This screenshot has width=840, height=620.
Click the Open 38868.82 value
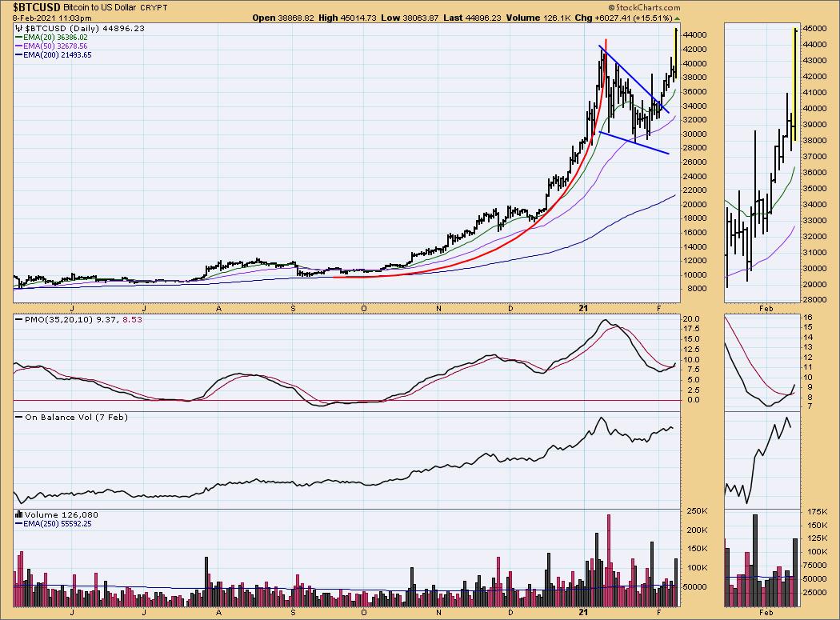point(283,18)
